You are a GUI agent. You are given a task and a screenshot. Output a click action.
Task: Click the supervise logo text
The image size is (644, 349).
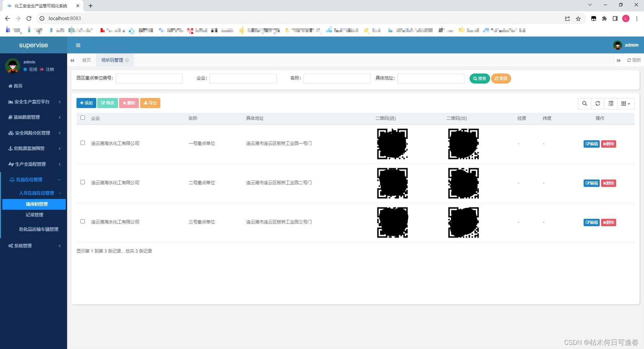click(33, 45)
